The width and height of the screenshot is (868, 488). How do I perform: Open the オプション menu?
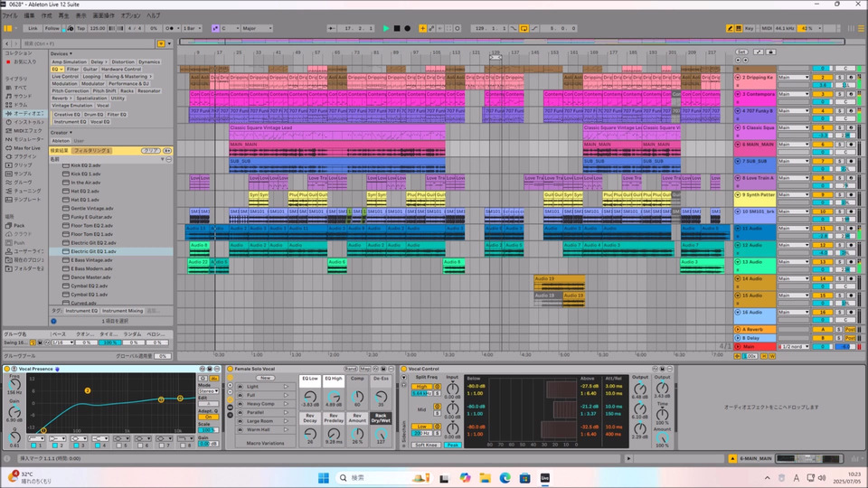(130, 15)
